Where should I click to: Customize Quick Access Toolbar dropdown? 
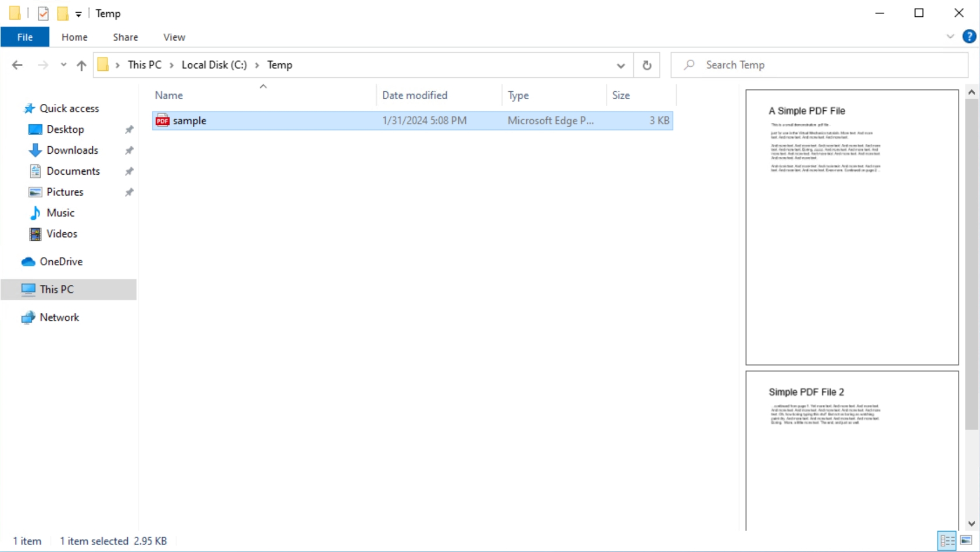pyautogui.click(x=78, y=14)
